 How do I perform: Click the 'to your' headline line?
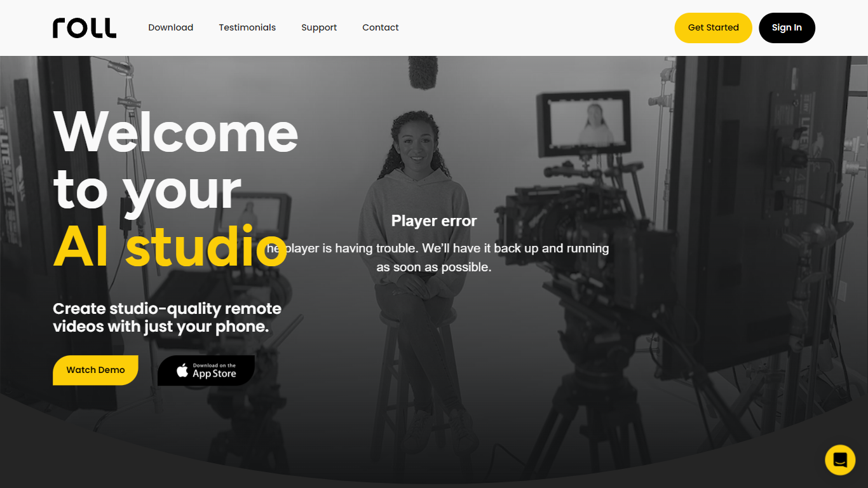click(147, 189)
